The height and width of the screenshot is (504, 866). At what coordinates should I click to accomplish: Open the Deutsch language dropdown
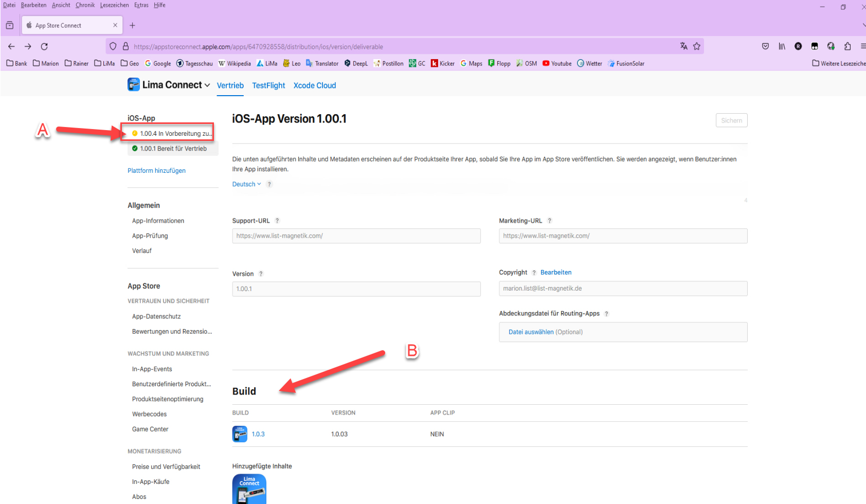(247, 184)
